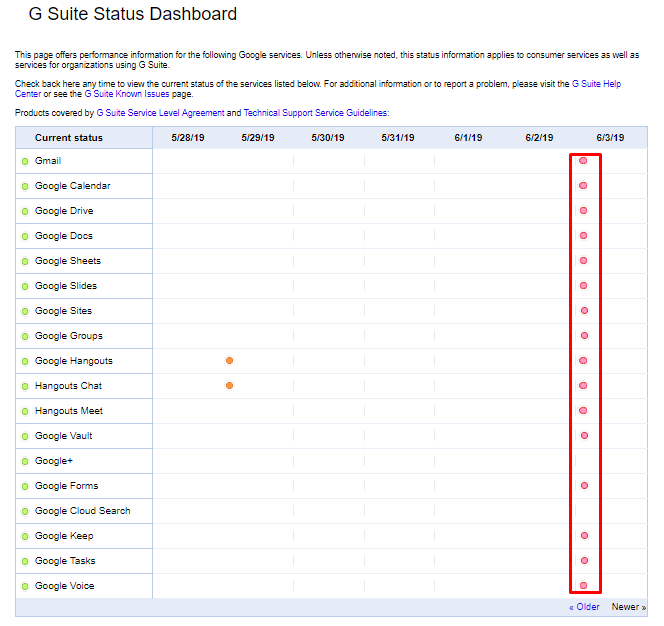Open the G Suite Known Issues link
This screenshot has height=626, width=664.
(x=127, y=94)
